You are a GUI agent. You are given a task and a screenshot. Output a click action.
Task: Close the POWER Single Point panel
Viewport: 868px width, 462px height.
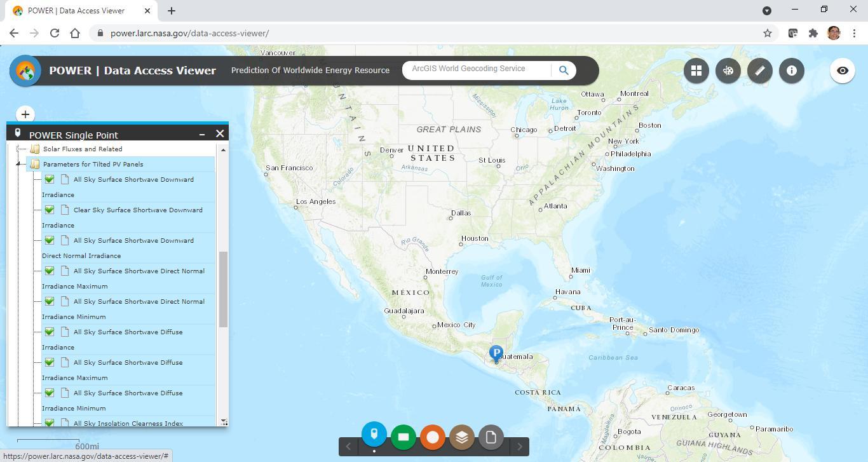point(220,133)
